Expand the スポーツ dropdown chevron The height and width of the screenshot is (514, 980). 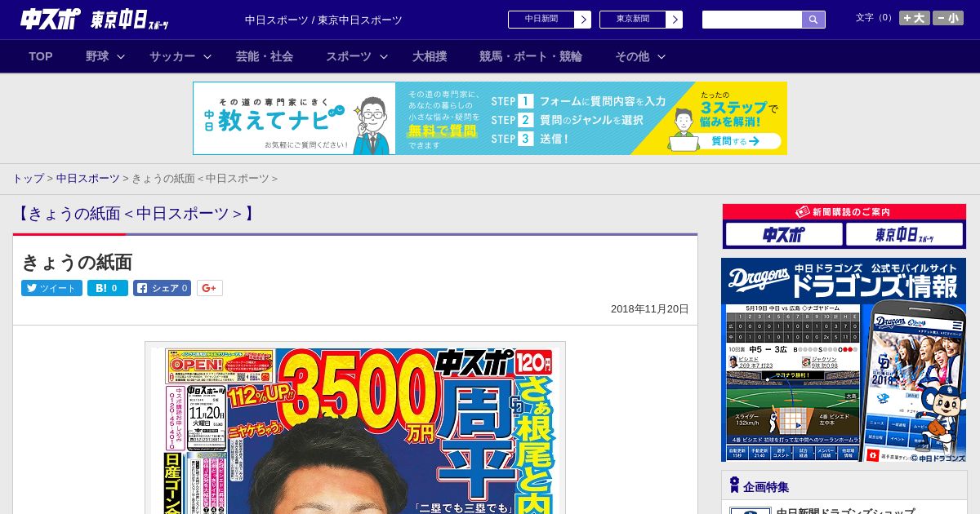[384, 56]
